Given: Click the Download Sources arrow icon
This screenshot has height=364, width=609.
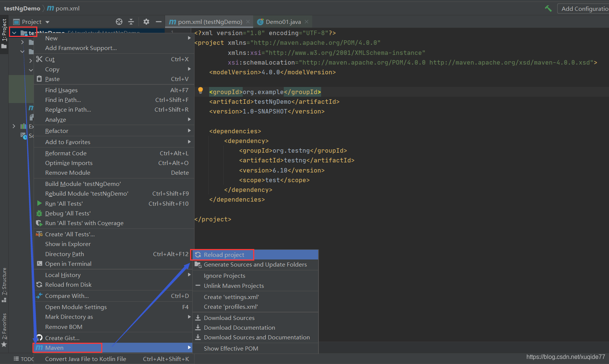Looking at the screenshot, I should click(198, 318).
